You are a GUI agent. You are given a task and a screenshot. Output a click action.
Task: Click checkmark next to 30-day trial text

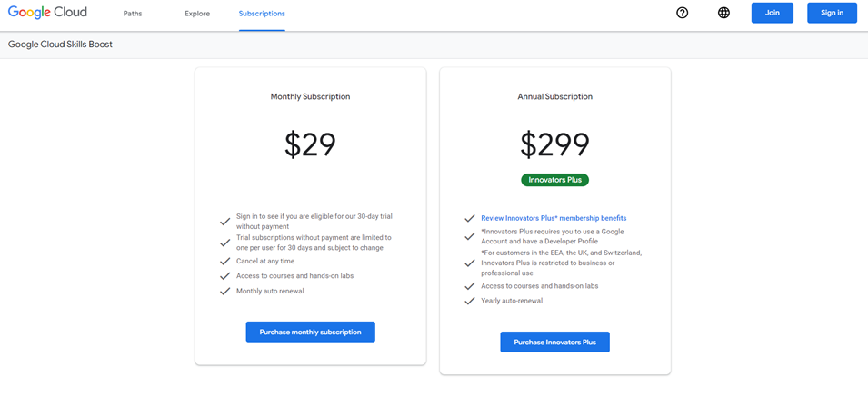[x=224, y=222]
